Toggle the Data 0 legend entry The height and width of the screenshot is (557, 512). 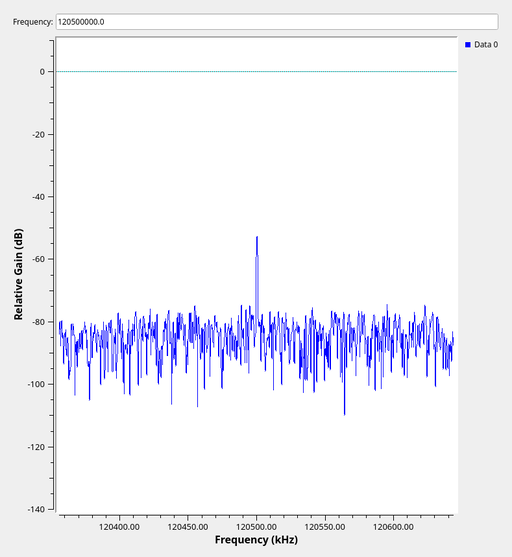[481, 45]
